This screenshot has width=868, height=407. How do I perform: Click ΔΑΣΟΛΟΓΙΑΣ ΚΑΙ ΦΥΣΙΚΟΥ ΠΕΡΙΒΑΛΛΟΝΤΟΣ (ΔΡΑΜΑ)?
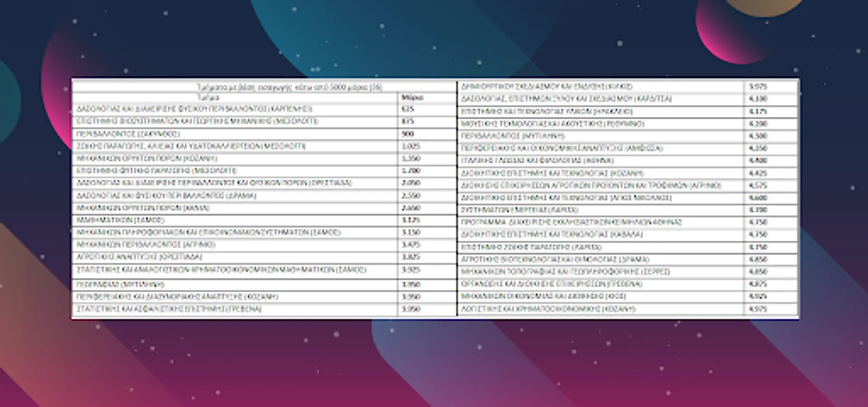(x=166, y=196)
